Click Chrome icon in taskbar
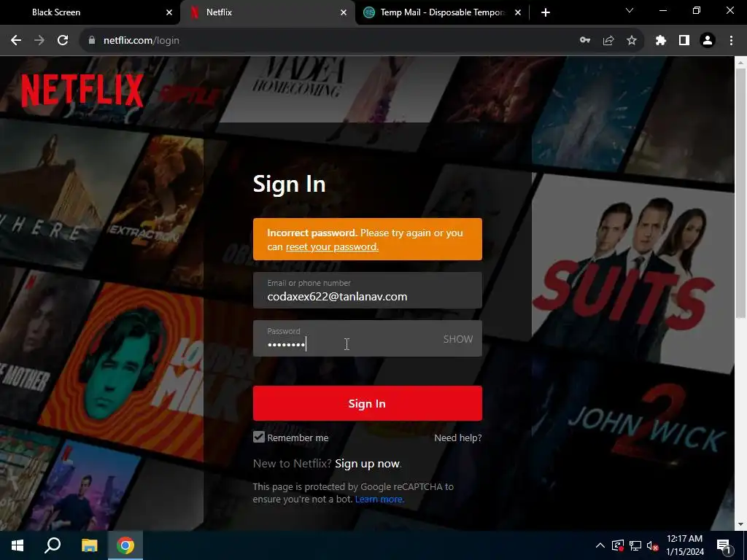Screen dimensions: 747x560 click(125, 545)
